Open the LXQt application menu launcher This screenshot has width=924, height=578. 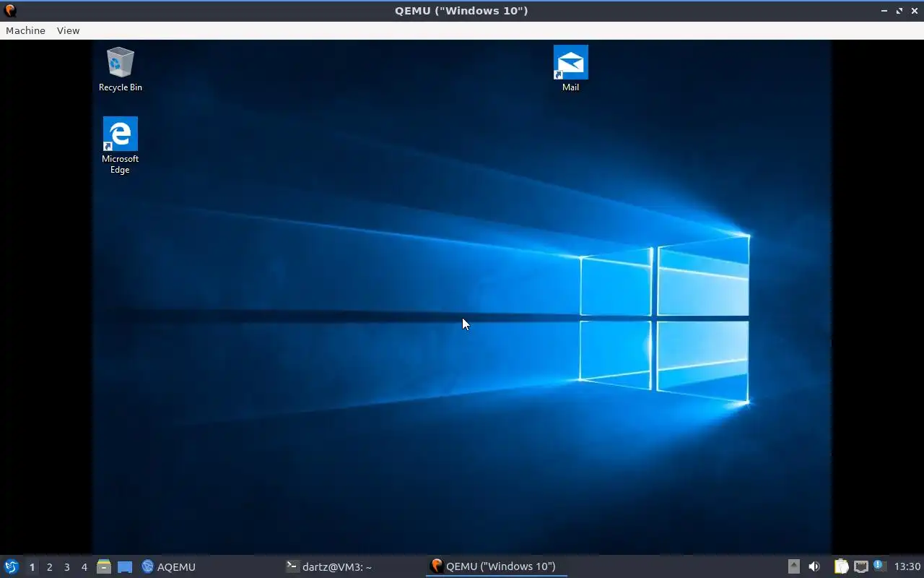12,566
